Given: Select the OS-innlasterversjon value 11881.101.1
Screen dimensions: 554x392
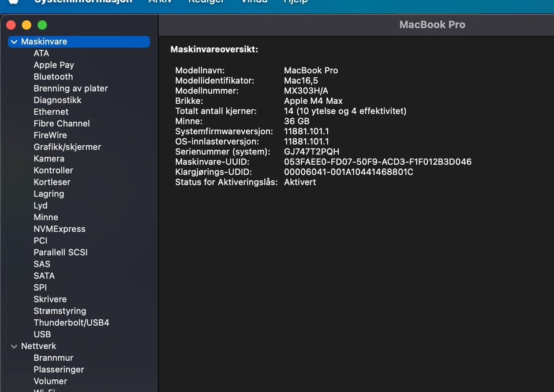Looking at the screenshot, I should tap(306, 142).
